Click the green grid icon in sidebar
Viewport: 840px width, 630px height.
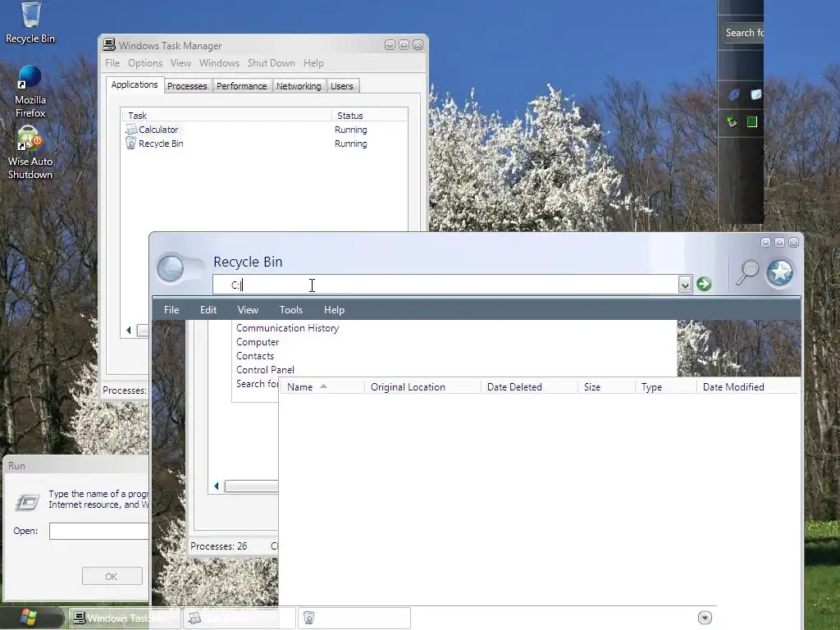point(752,121)
